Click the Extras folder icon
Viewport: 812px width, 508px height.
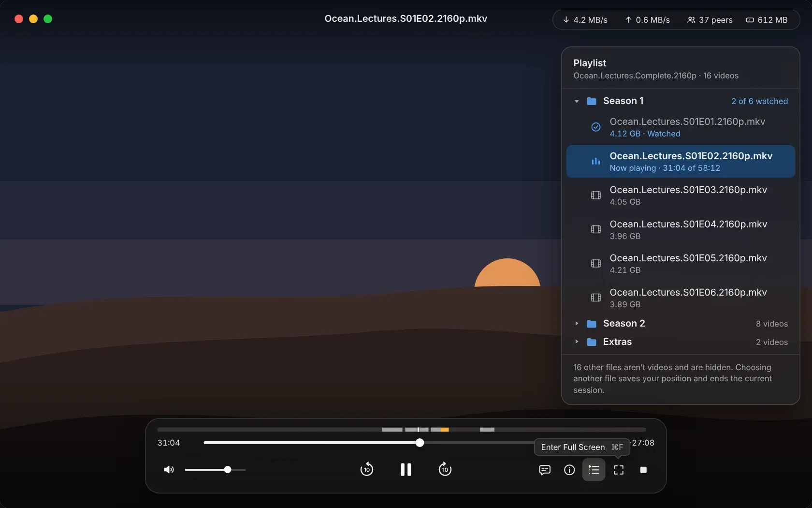point(592,342)
